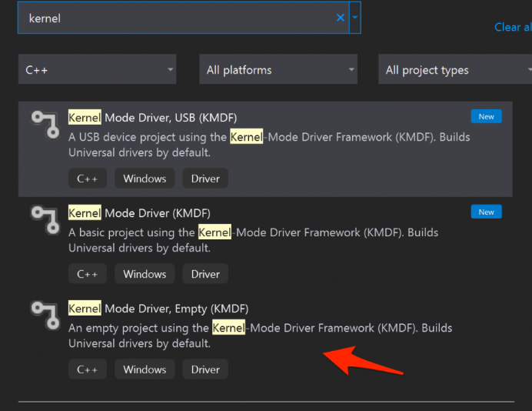Click the Empty KMDF driver template icon
The height and width of the screenshot is (411, 532).
point(45,315)
